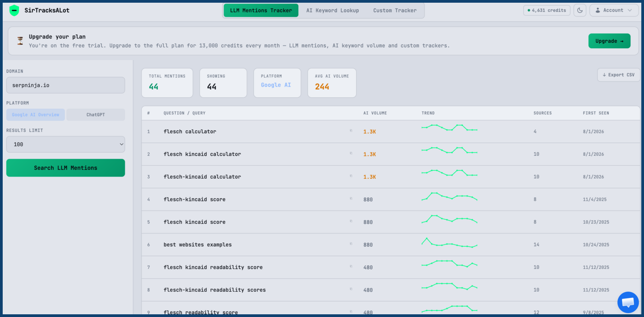
Task: Click the Avg AI Volume card
Action: [x=332, y=83]
